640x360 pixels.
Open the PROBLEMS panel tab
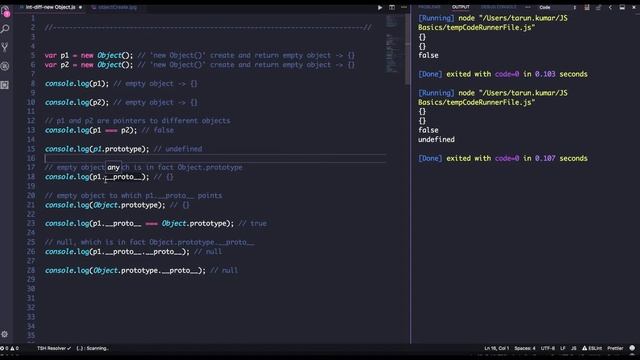[x=429, y=7]
